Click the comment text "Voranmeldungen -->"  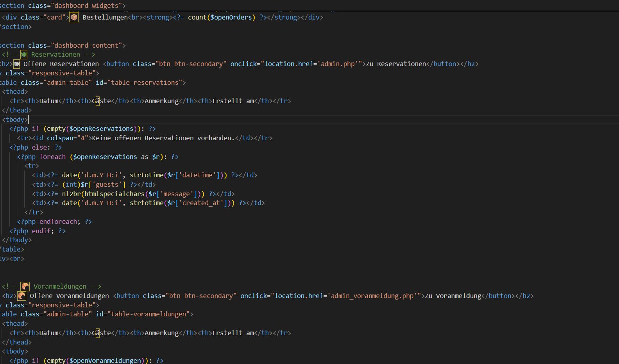[67, 287]
